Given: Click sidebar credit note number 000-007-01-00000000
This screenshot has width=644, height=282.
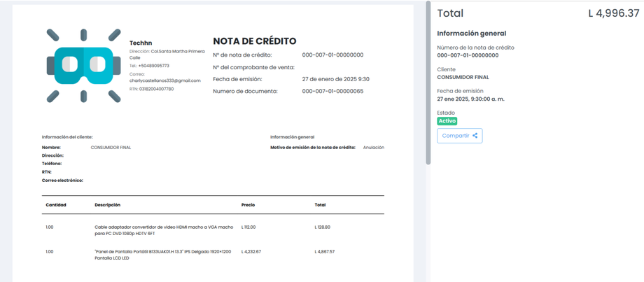Looking at the screenshot, I should click(468, 55).
